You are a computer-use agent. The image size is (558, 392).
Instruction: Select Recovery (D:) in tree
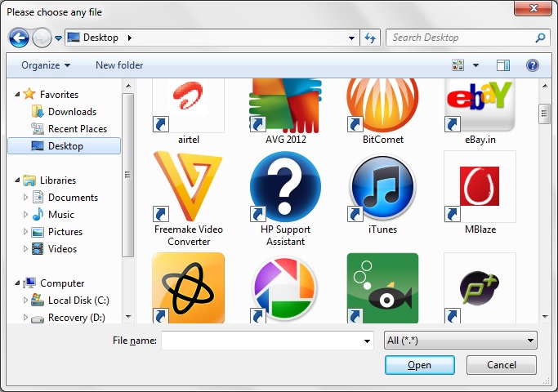pyautogui.click(x=68, y=318)
